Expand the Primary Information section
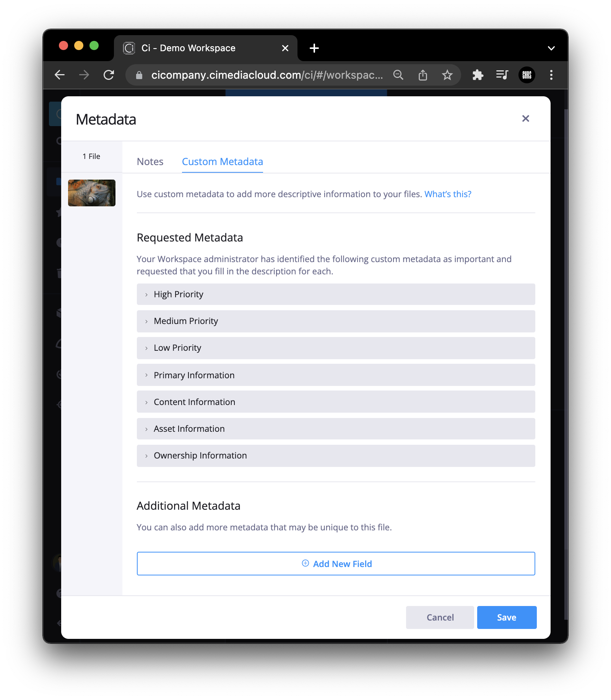This screenshot has width=611, height=700. tap(336, 375)
